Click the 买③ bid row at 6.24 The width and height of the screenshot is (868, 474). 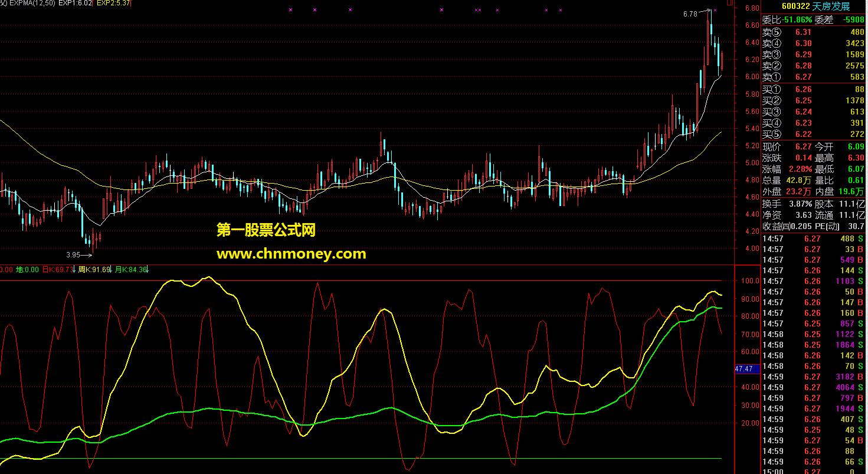tap(814, 112)
